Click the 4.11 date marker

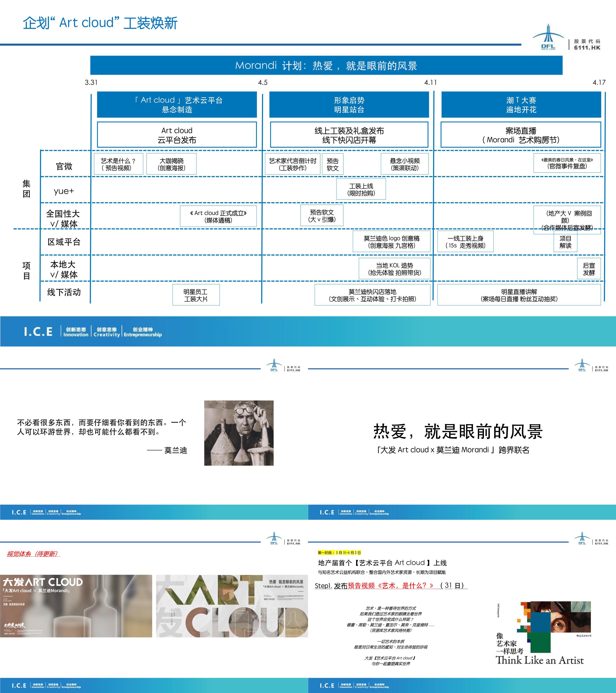(430, 82)
